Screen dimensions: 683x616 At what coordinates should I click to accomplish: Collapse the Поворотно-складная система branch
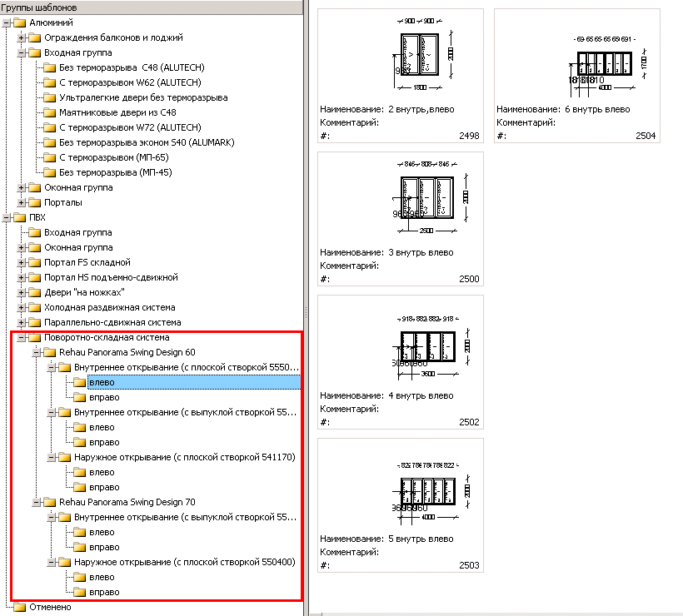(22, 337)
